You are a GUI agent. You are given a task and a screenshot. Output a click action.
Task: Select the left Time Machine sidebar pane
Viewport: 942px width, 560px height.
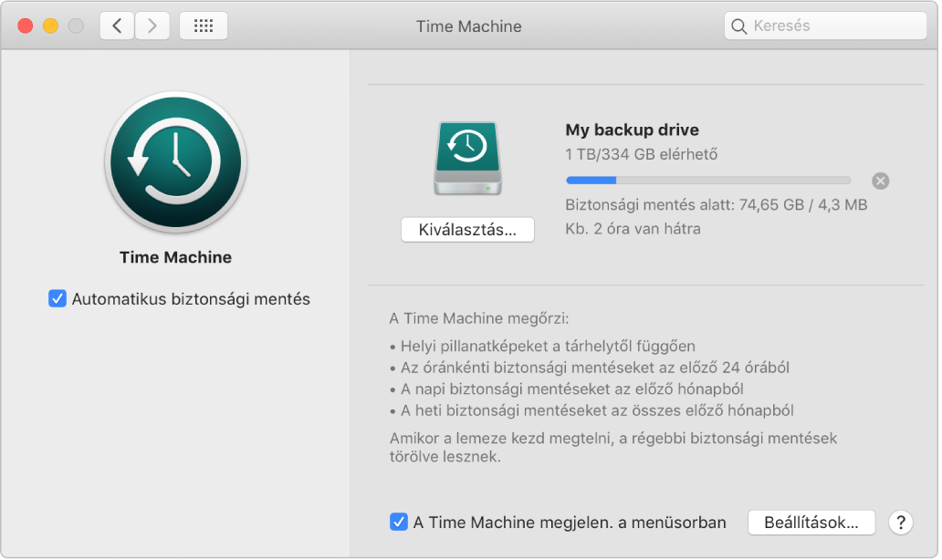pyautogui.click(x=175, y=410)
